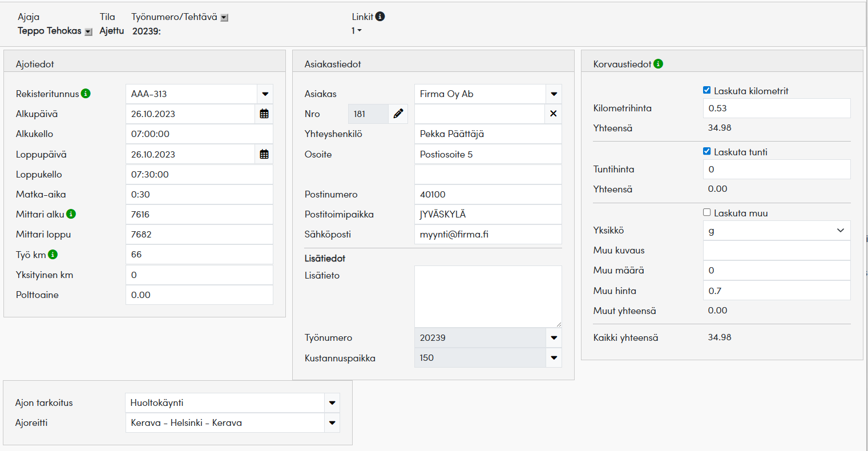868x451 pixels.
Task: Clear the Nro field with the X icon
Action: pos(553,114)
